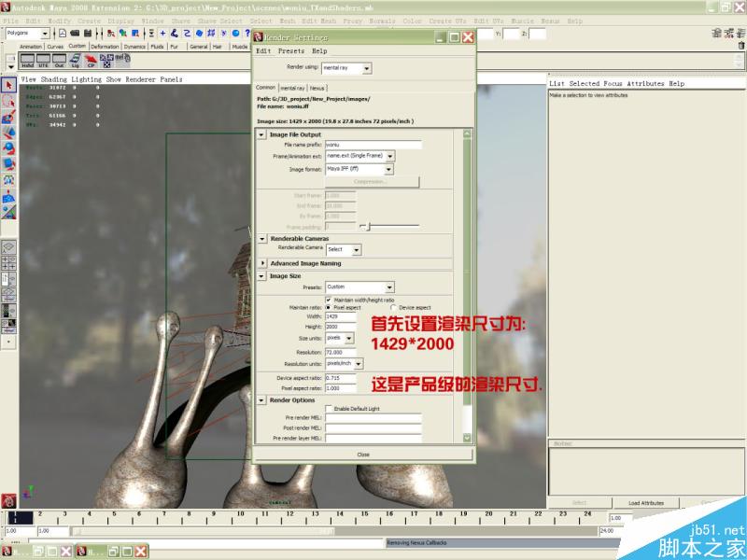Click the Height input field

click(x=341, y=327)
